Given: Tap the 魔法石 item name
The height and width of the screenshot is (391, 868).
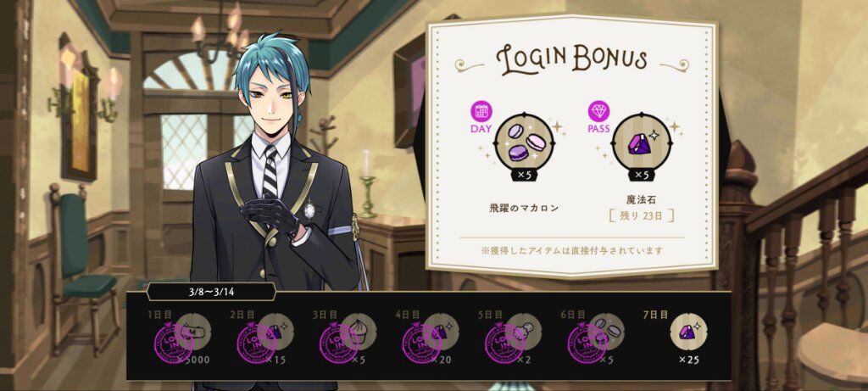Looking at the screenshot, I should [642, 201].
